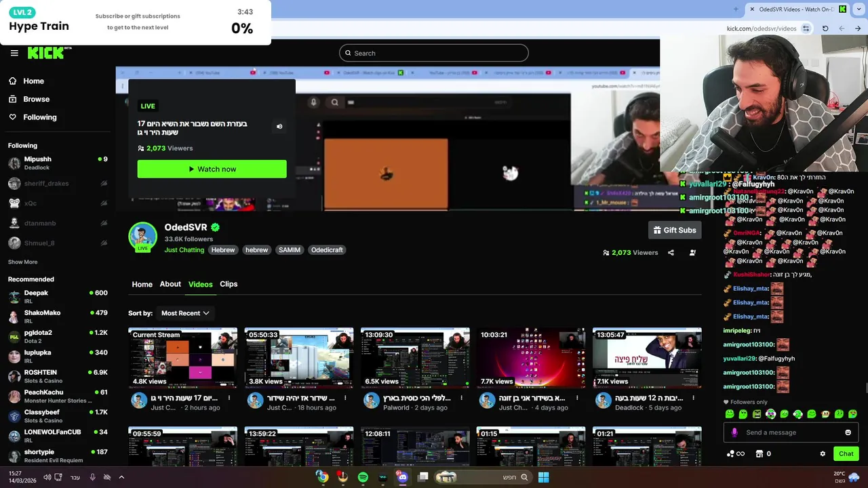Image resolution: width=868 pixels, height=488 pixels.
Task: Click the Hebrew tag with capital H
Action: point(222,250)
